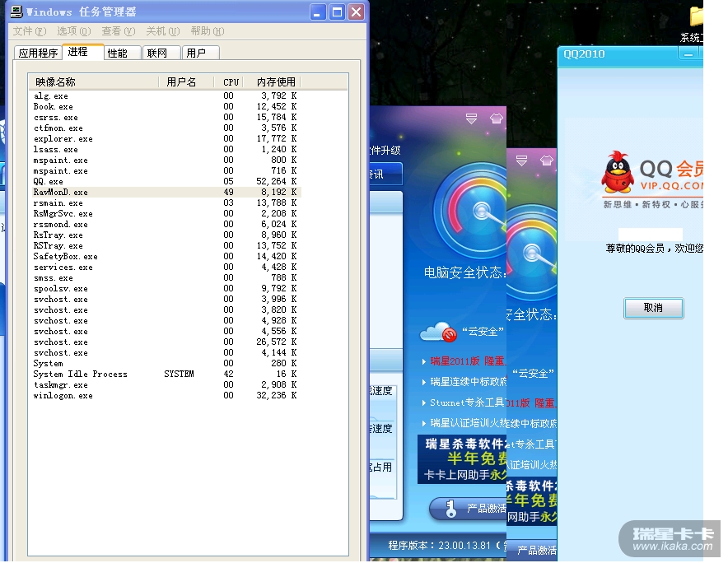728x563 pixels.
Task: Click the dropdown menu icon in the front Rising window
Action: tap(522, 161)
